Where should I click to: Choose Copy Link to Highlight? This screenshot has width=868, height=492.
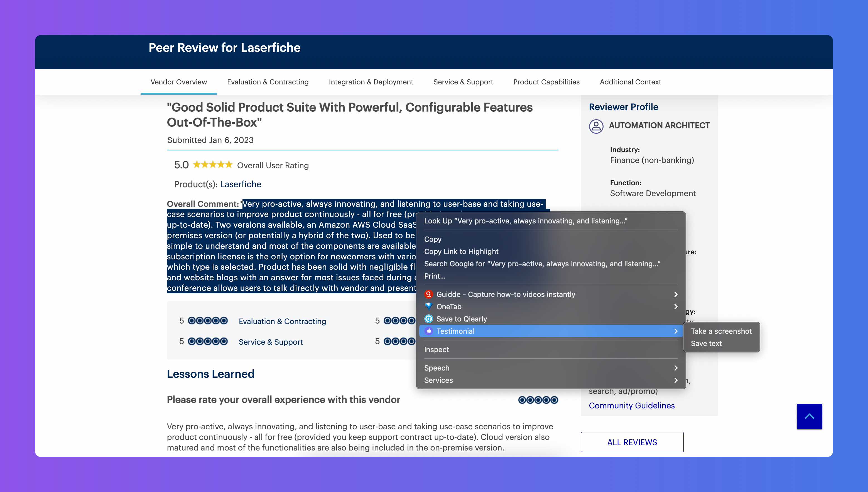551,251
